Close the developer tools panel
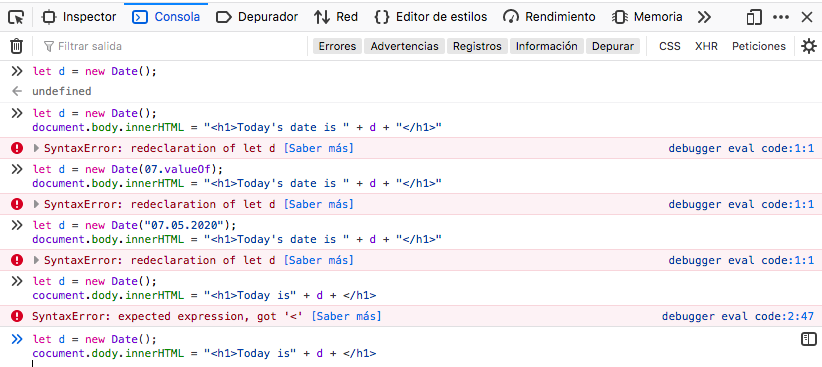The width and height of the screenshot is (822, 367). click(807, 17)
